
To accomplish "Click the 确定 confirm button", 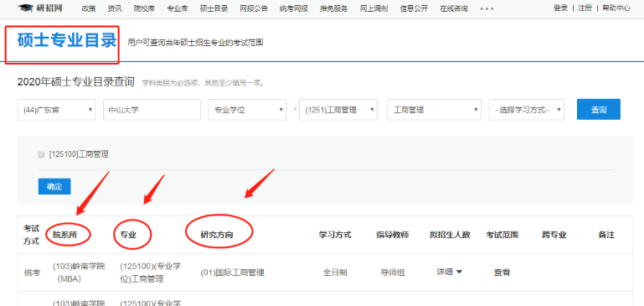I will (54, 186).
